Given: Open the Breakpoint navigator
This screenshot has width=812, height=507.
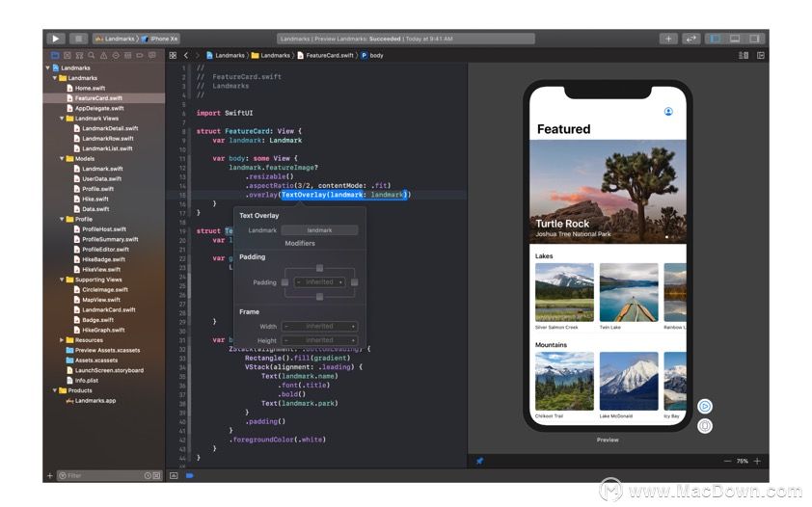Looking at the screenshot, I should tap(140, 55).
